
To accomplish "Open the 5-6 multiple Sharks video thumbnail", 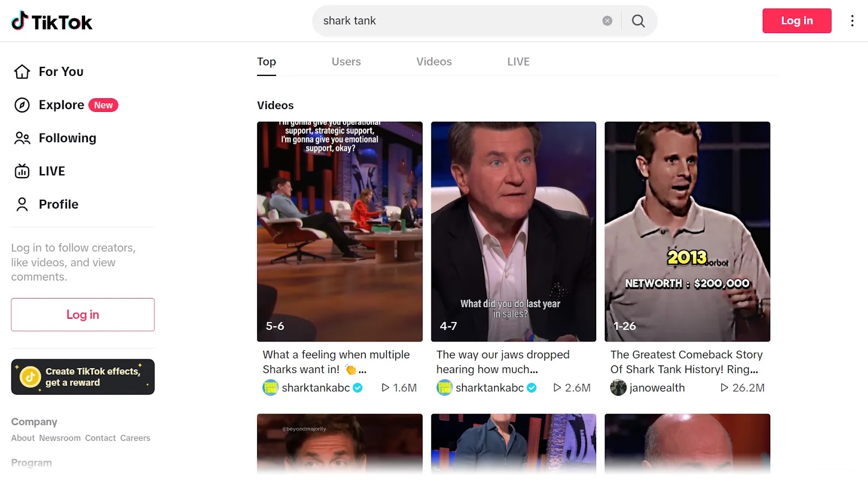I will [x=340, y=231].
